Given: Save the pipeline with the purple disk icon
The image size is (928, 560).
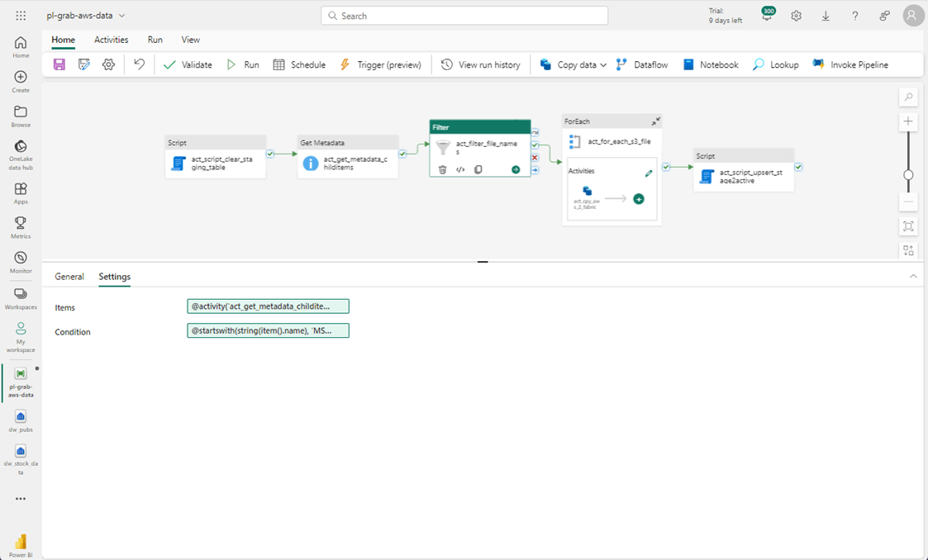Looking at the screenshot, I should pyautogui.click(x=59, y=64).
